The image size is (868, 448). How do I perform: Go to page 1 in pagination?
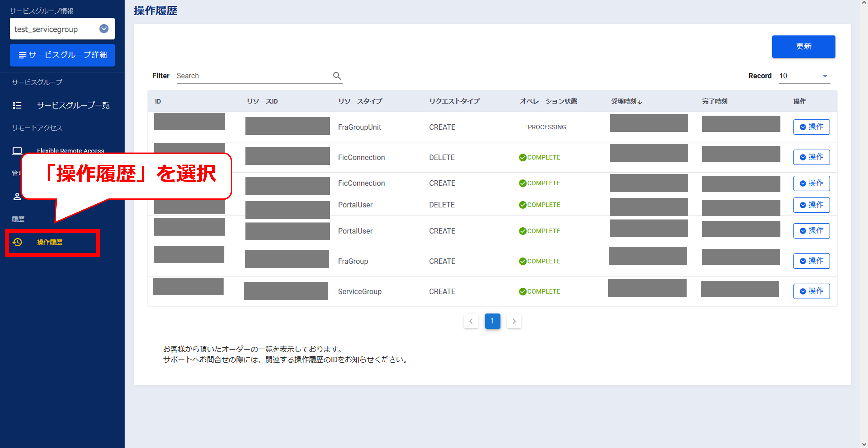[492, 321]
